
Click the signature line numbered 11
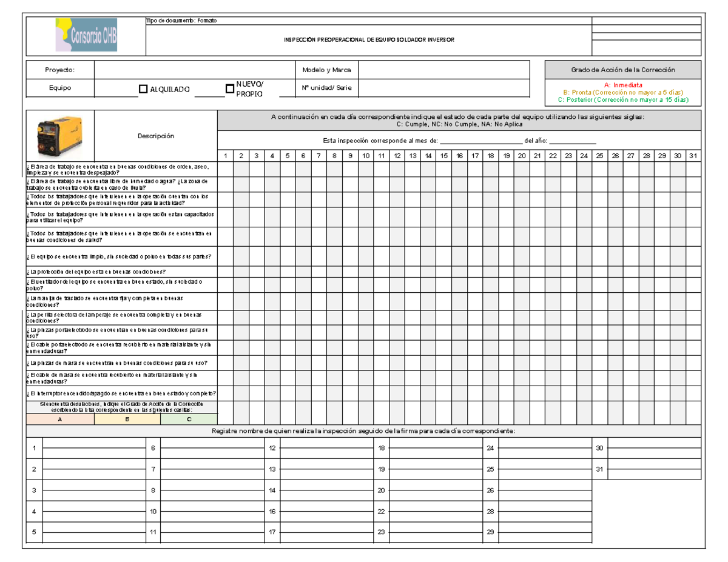(211, 532)
